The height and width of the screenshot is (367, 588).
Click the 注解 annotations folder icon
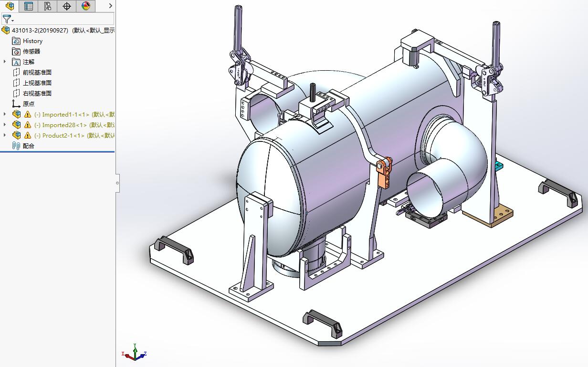point(16,62)
